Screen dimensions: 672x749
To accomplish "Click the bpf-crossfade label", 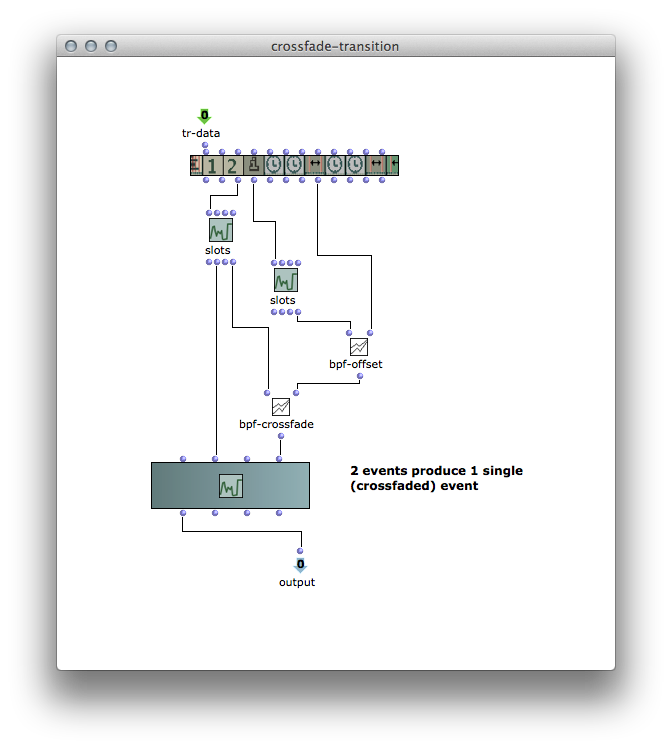I will 276,424.
